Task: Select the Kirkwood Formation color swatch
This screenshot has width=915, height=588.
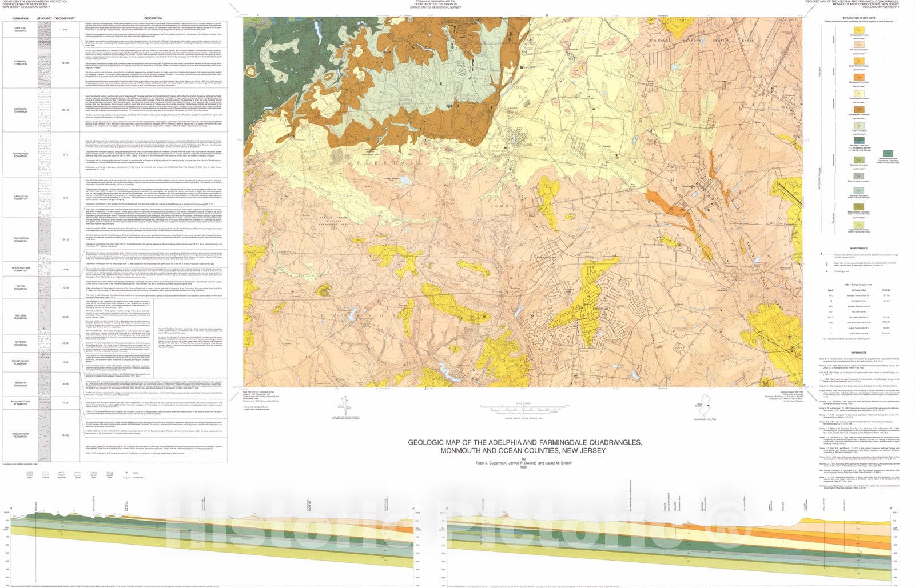Action: (859, 45)
